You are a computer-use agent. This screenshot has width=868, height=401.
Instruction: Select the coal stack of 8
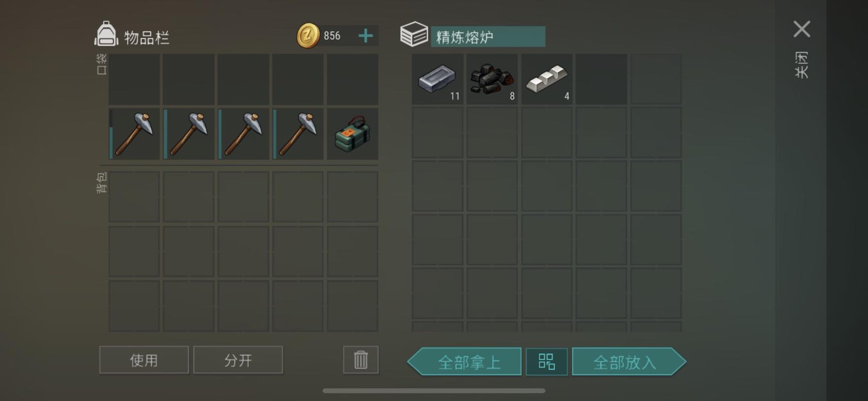(x=492, y=79)
